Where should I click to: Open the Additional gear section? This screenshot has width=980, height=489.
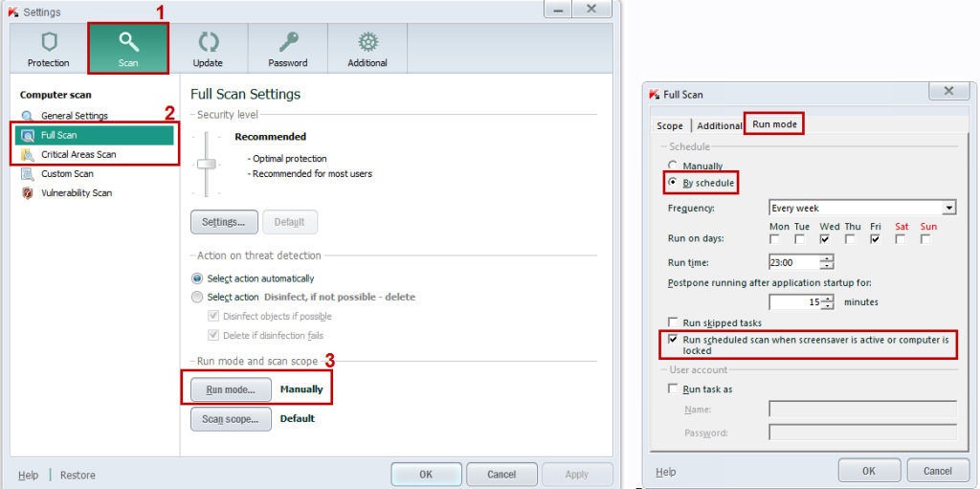tap(367, 49)
